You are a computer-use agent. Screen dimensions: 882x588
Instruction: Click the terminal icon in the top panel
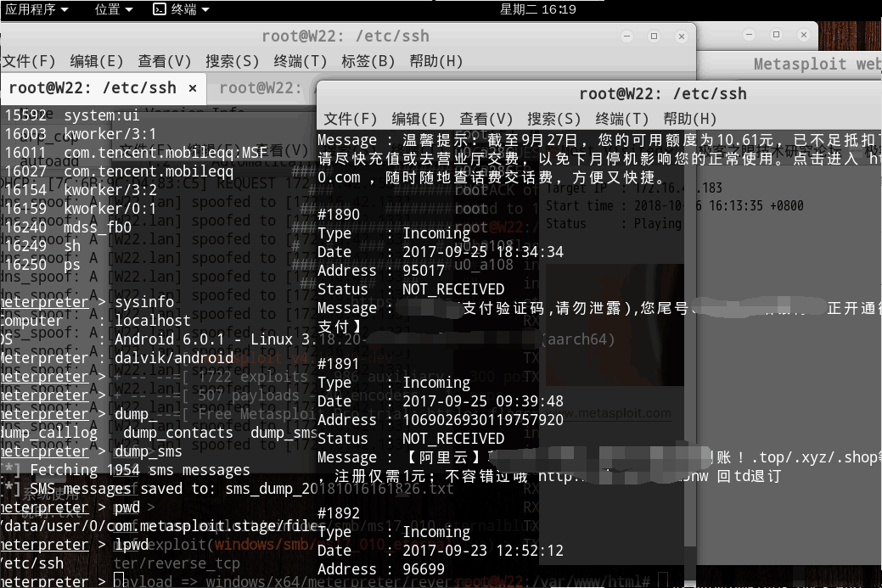click(x=159, y=9)
